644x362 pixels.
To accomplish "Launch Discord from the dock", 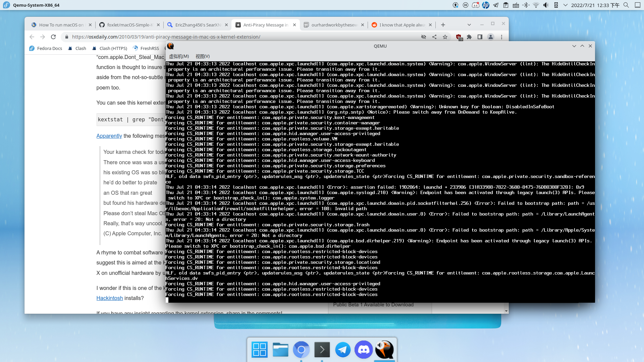I will [364, 350].
